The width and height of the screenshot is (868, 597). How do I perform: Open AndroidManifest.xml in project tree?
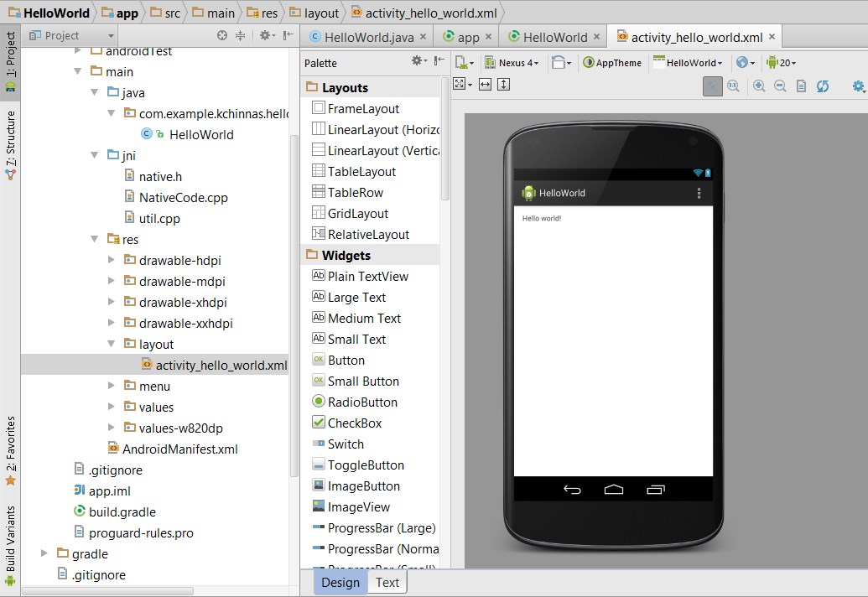click(x=180, y=449)
